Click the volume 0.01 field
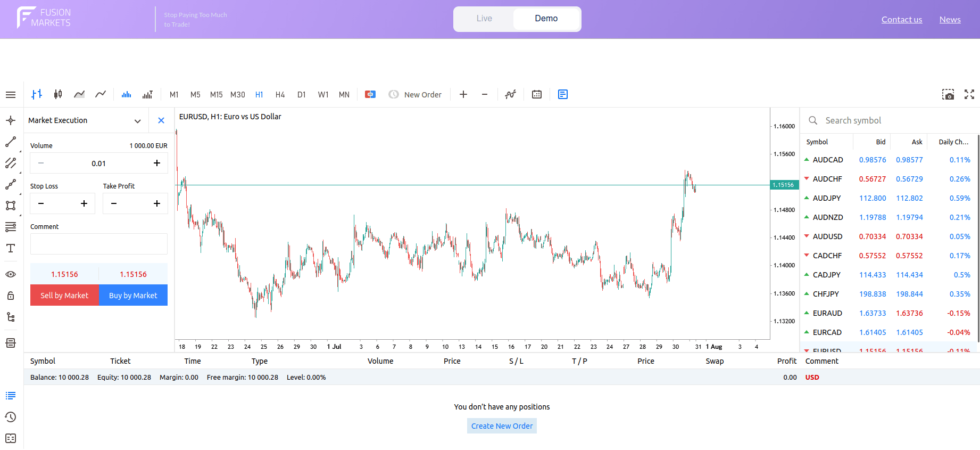This screenshot has width=980, height=450. [98, 163]
